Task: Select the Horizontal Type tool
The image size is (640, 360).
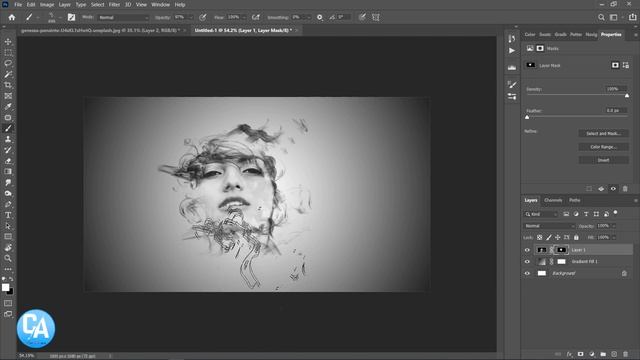Action: coord(8,215)
